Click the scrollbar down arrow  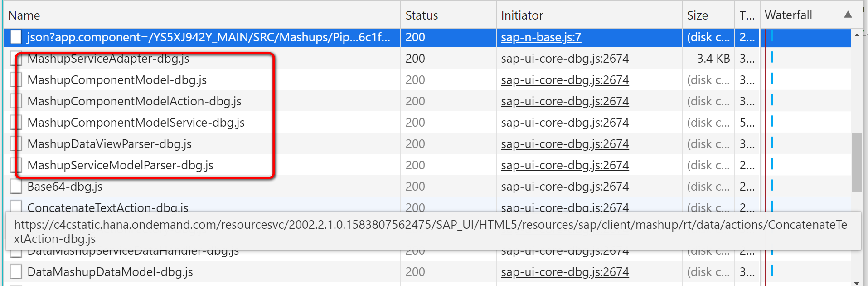pos(857,282)
